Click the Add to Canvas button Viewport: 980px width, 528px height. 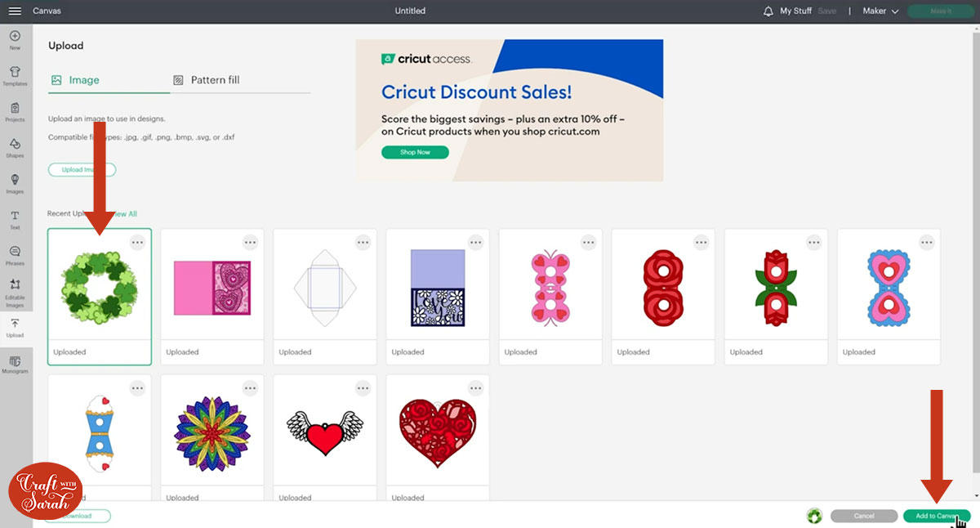tap(936, 516)
